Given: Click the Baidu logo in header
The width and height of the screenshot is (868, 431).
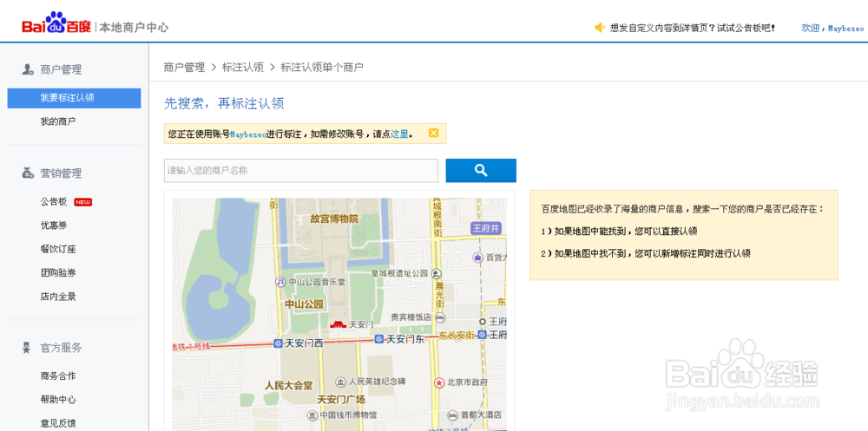Looking at the screenshot, I should tap(56, 23).
